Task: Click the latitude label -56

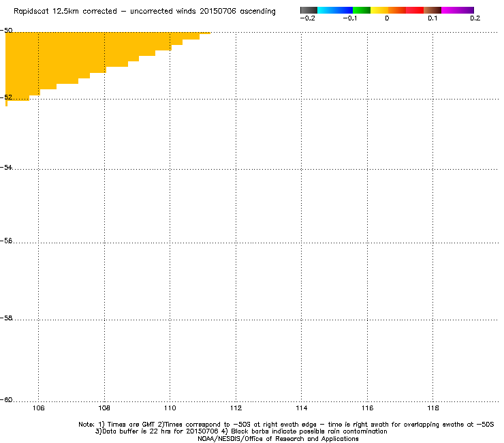Action: pyautogui.click(x=7, y=241)
